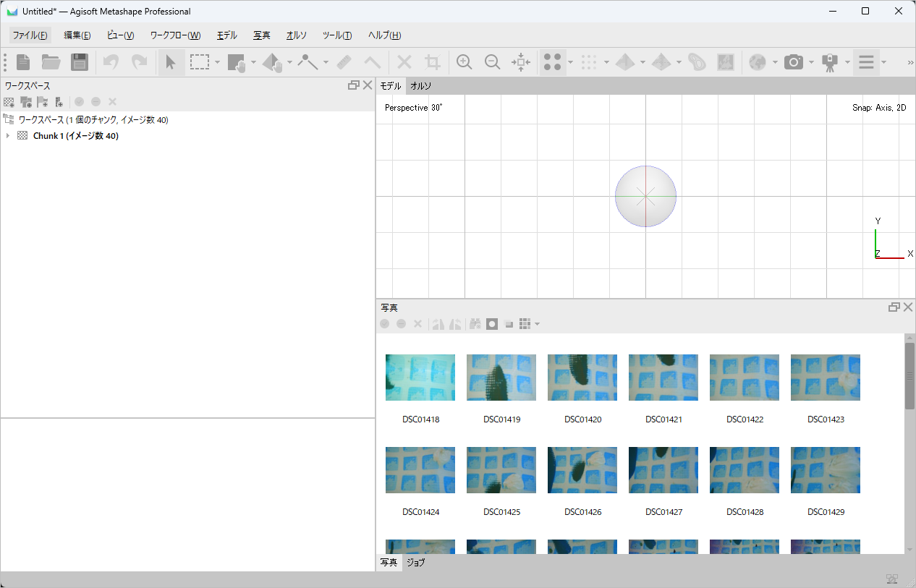This screenshot has height=588, width=916.
Task: Create a new project document
Action: 23,62
